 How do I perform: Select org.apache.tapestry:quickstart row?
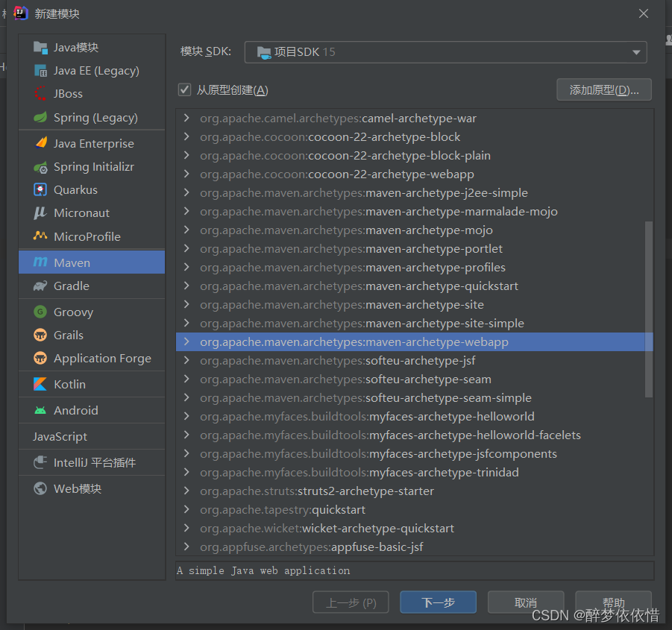pyautogui.click(x=415, y=510)
